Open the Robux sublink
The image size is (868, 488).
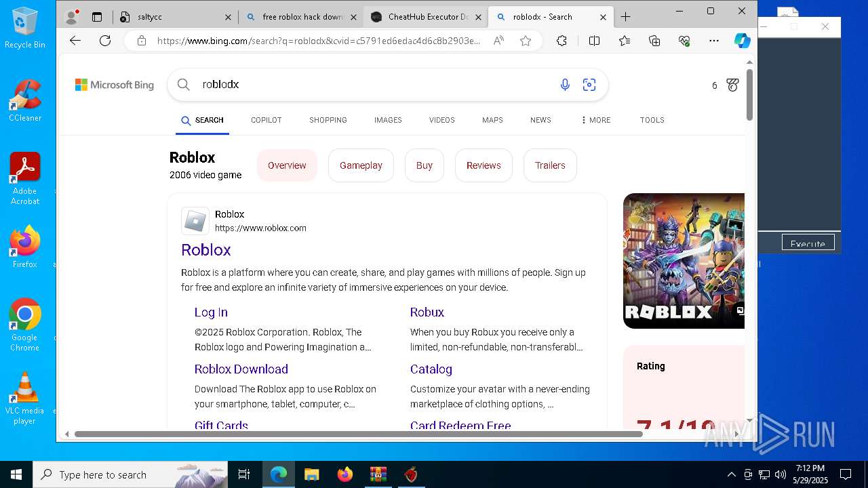coord(427,312)
